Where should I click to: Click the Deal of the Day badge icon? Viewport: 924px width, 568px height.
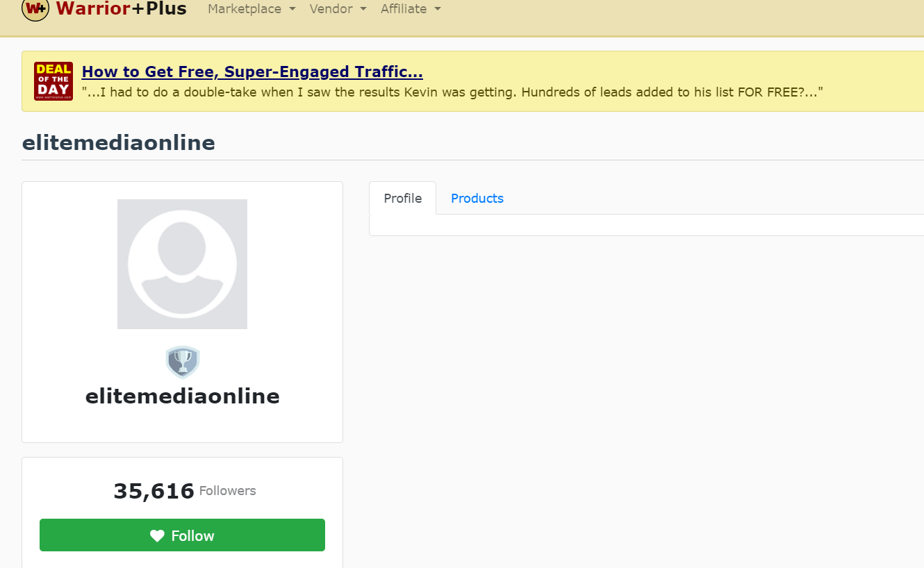tap(53, 81)
